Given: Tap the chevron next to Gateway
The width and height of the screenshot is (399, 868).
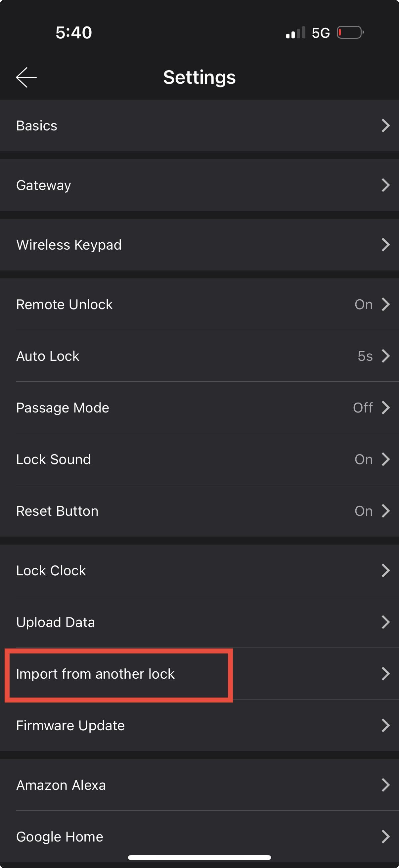Looking at the screenshot, I should [x=385, y=185].
